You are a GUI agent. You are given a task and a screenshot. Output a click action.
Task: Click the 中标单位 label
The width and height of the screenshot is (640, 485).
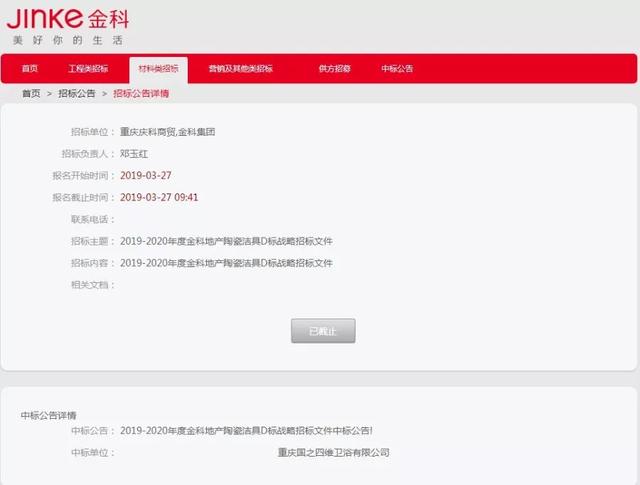pyautogui.click(x=93, y=452)
